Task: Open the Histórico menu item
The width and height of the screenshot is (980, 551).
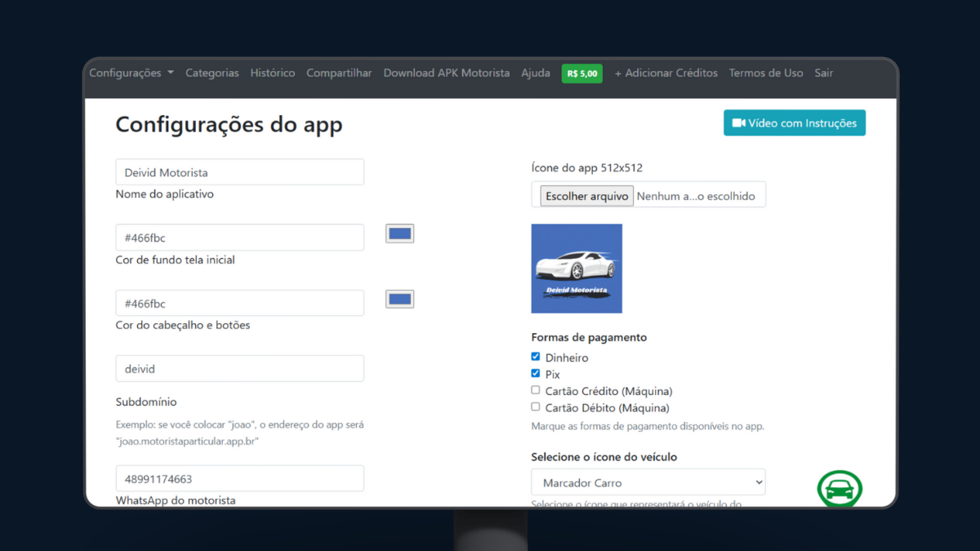Action: (272, 73)
